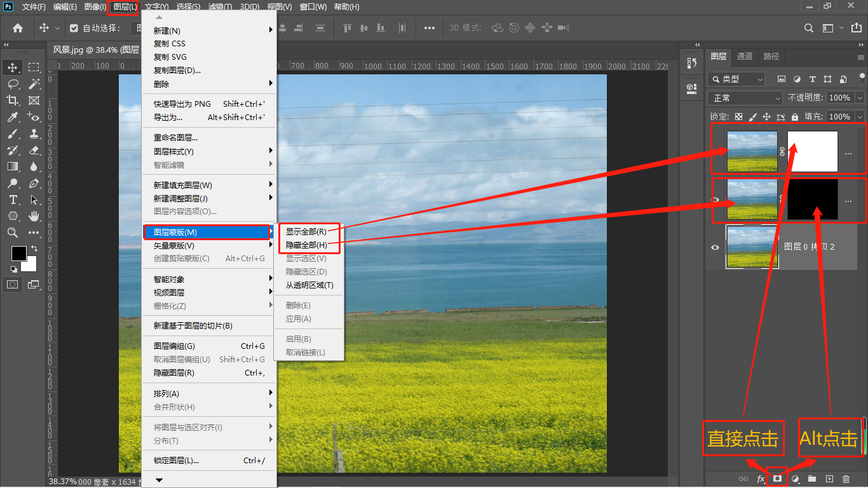
Task: Switch to the 路径 tab
Action: click(x=771, y=56)
